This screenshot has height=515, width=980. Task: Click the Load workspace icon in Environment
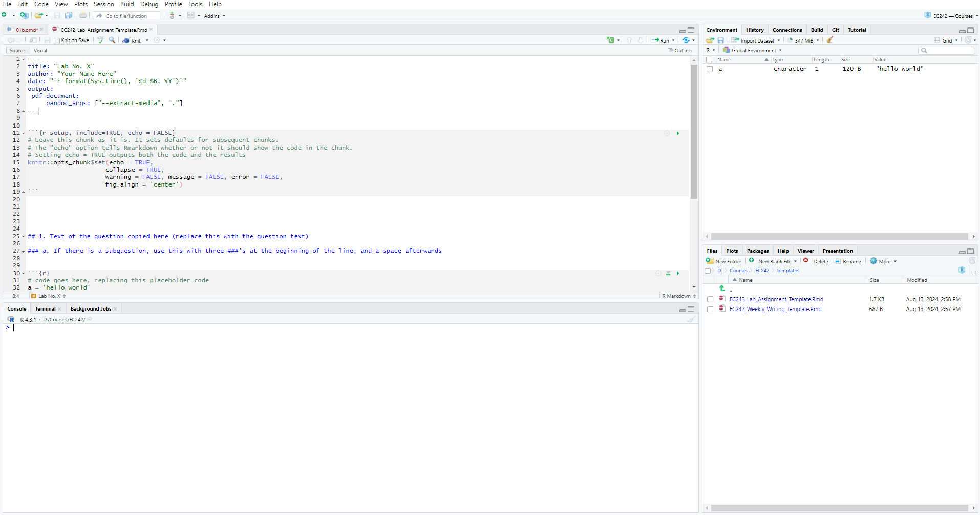tap(710, 40)
